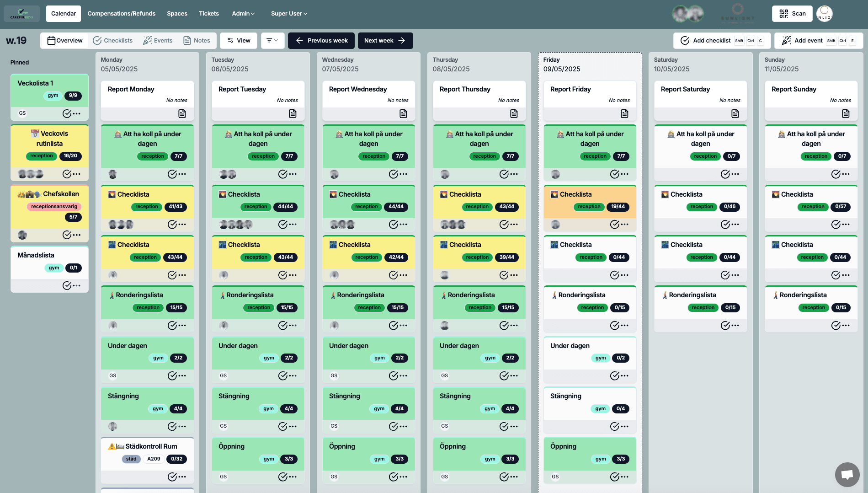This screenshot has height=493, width=868.
Task: Open the Super User dropdown
Action: click(289, 14)
